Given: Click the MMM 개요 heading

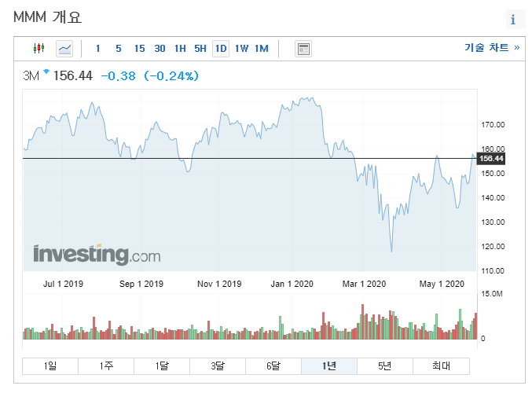Looking at the screenshot, I should coord(47,17).
